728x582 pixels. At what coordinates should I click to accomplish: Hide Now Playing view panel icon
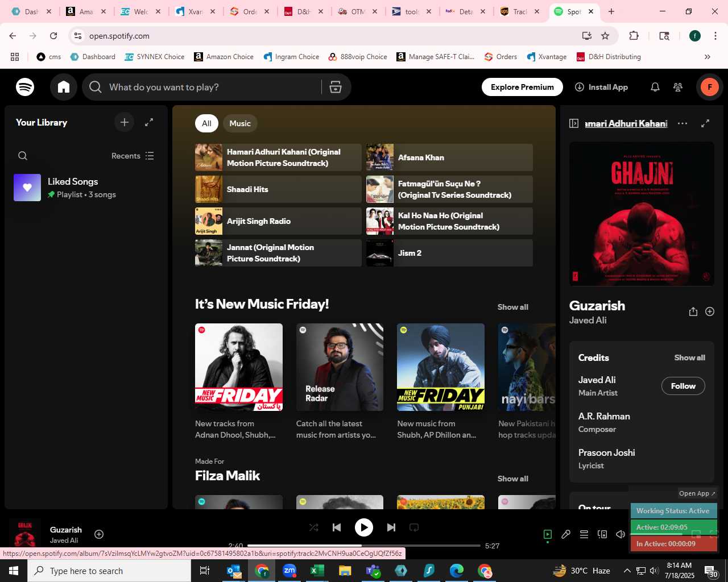point(574,123)
